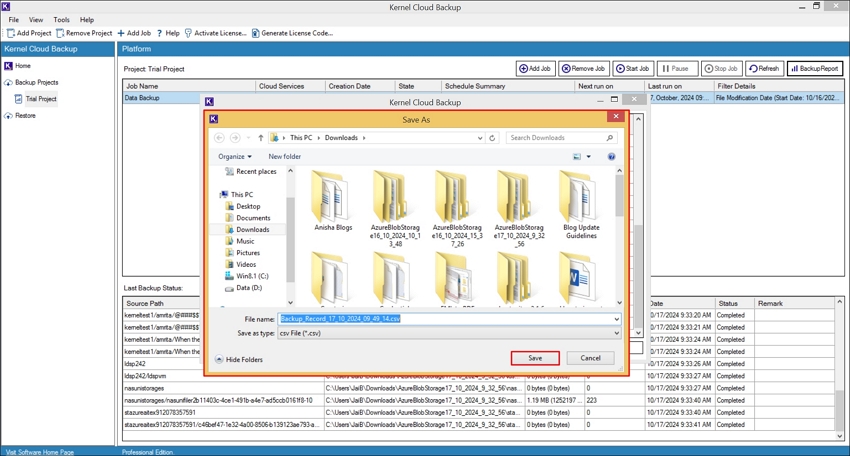Screen dimensions: 850x456
Task: Click the change view icon
Action: click(577, 157)
